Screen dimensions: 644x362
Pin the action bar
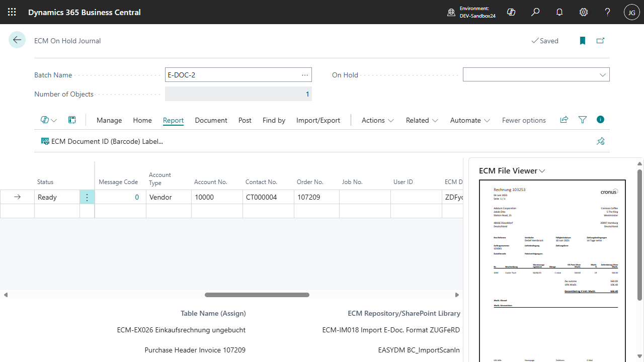[600, 141]
